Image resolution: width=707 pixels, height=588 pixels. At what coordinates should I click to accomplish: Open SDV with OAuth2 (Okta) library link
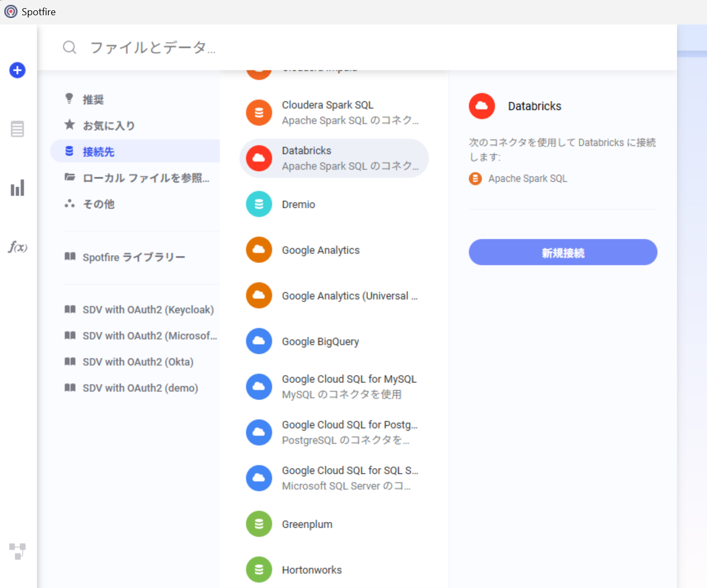coord(138,362)
